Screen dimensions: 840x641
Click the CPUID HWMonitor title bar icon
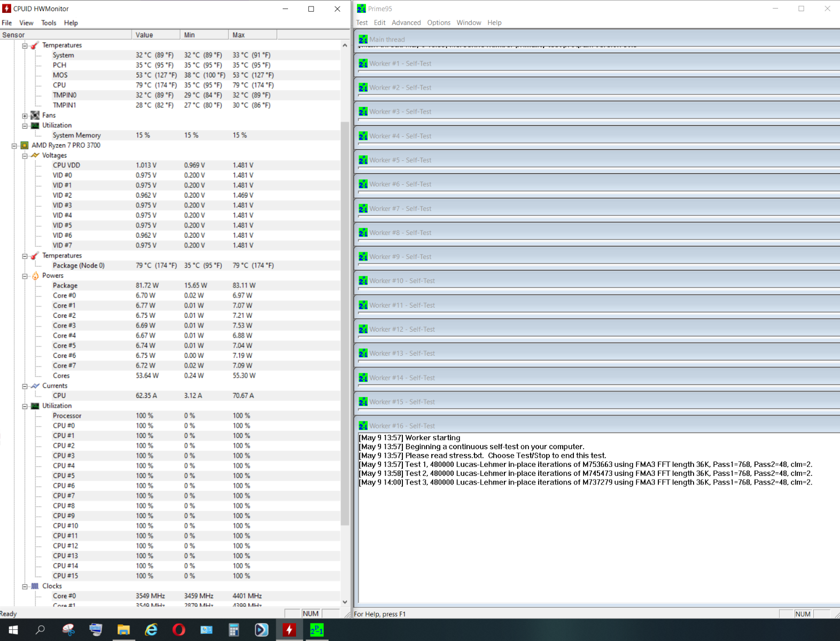click(6, 9)
